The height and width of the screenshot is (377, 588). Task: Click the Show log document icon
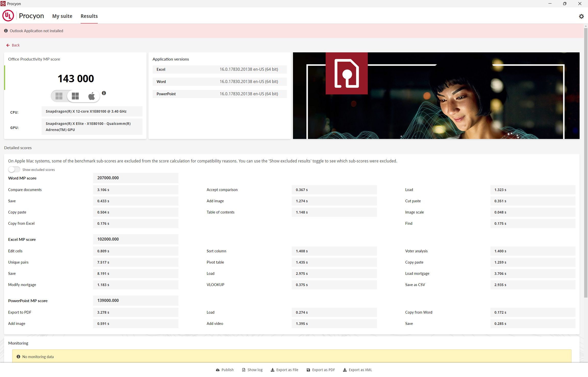point(244,370)
